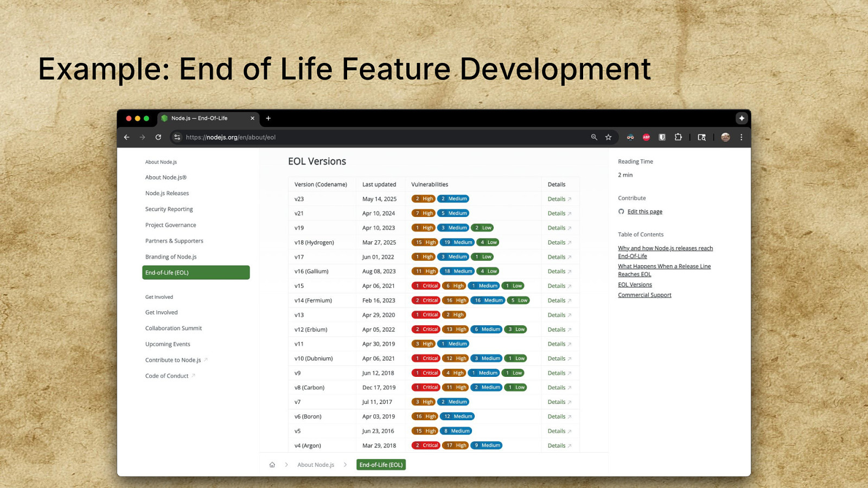Open Node.js Releases sidebar link
Viewport: 868px width, 488px height.
pos(167,194)
